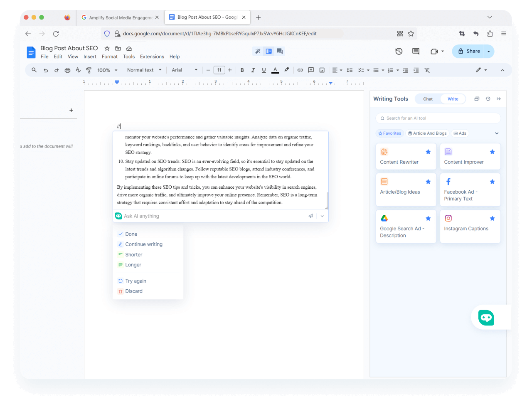Image resolution: width=532 pixels, height=409 pixels.
Task: Switch to the Amplify Social Media browser tab
Action: tap(121, 17)
